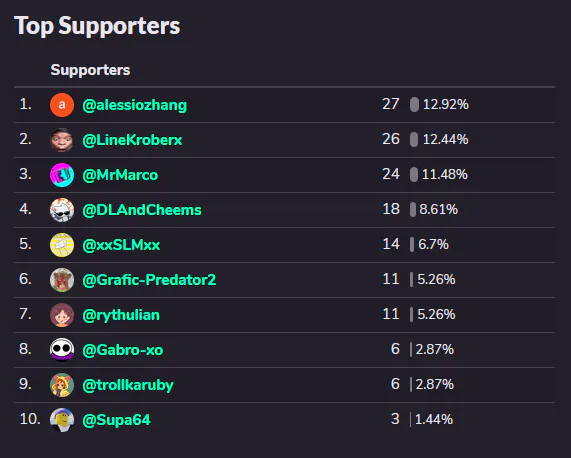Viewport: 571px width, 458px height.
Task: Go to the @MrMarco username link
Action: (120, 175)
